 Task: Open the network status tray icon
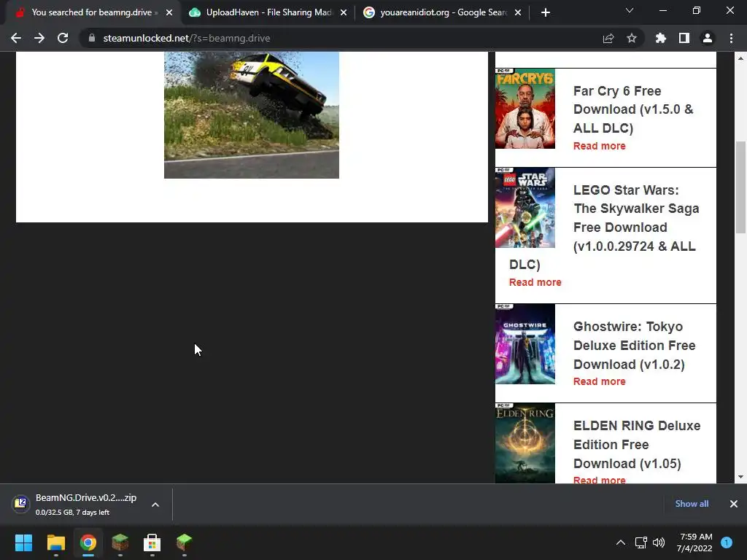coord(640,542)
